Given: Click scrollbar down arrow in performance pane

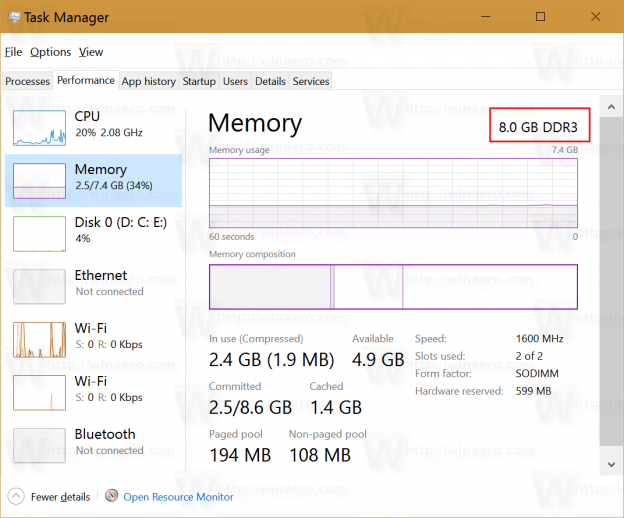Looking at the screenshot, I should point(611,464).
